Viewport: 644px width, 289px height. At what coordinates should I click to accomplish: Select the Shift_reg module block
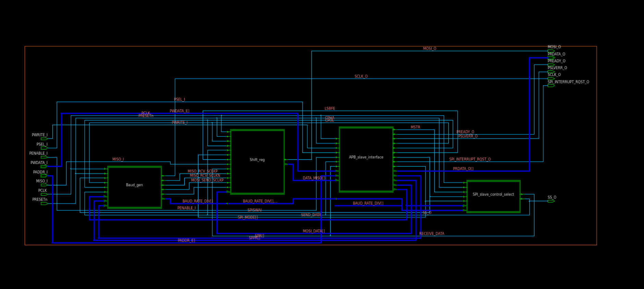258,162
